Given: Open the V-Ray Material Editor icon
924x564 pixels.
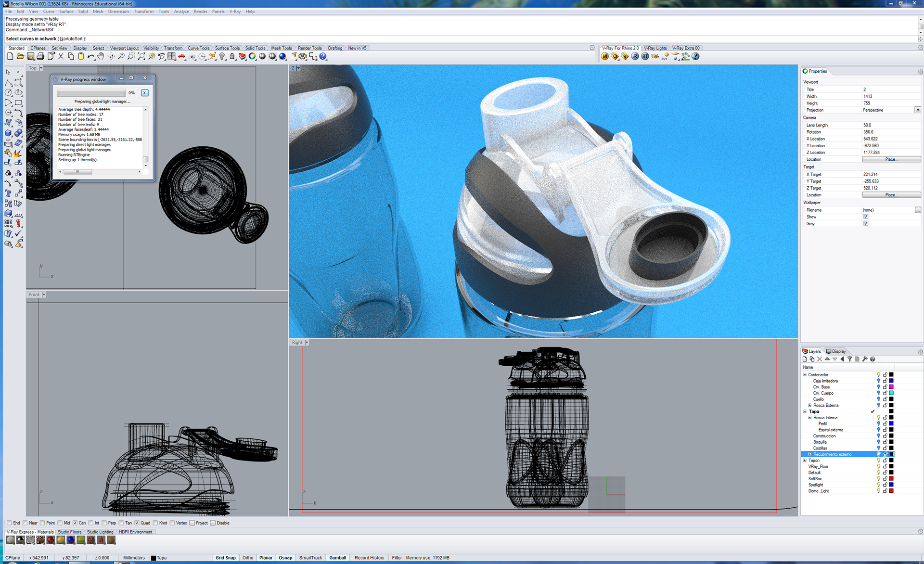Looking at the screenshot, I should (605, 56).
